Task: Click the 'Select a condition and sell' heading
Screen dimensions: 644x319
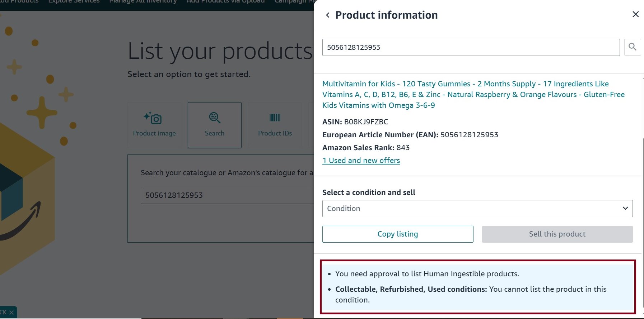Action: [369, 192]
